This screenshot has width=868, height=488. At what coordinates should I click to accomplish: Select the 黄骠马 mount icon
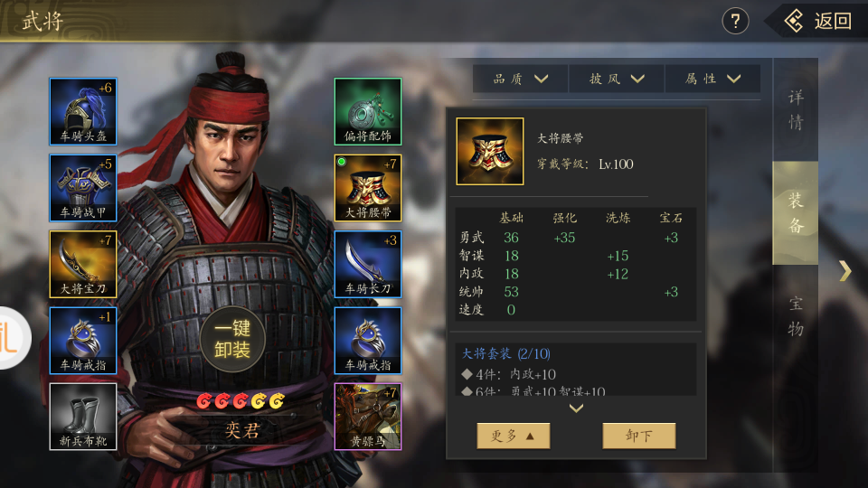tap(368, 417)
